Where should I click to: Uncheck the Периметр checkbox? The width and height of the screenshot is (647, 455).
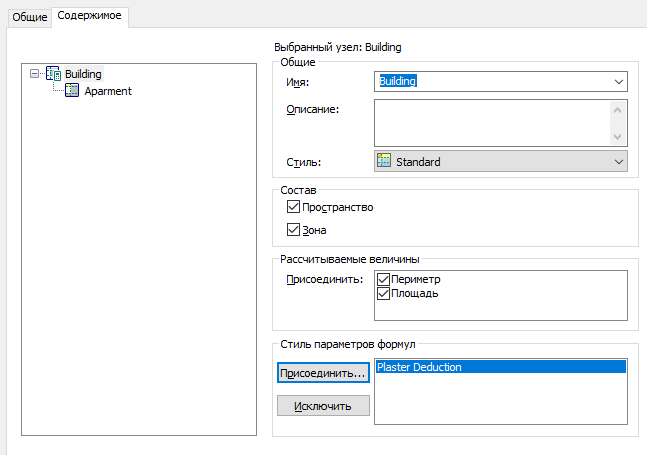click(384, 280)
